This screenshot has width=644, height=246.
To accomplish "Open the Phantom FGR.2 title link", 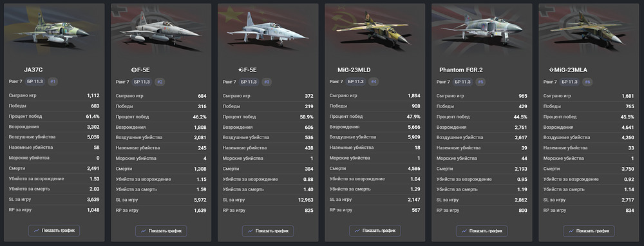I will (x=461, y=70).
